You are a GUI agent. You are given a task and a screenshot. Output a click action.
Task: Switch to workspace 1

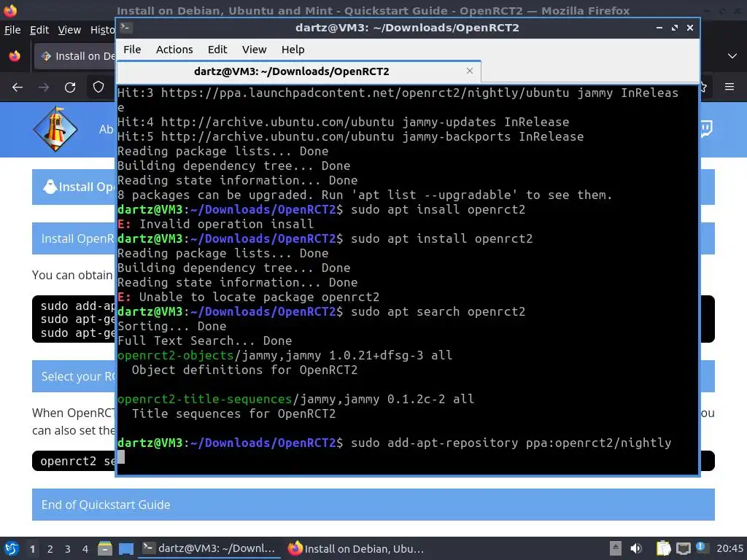[32, 549]
